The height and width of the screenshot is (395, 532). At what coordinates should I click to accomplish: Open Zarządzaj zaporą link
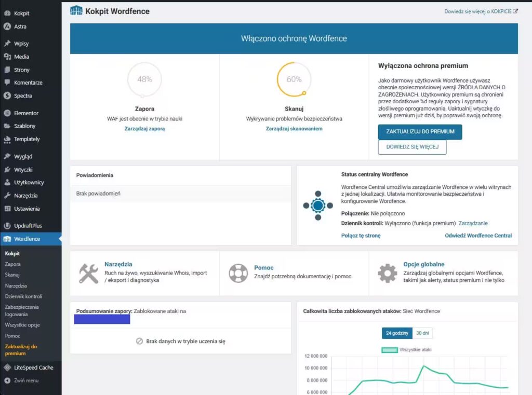[144, 129]
